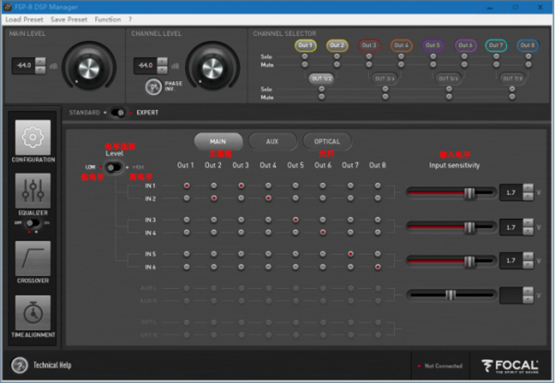Open the Equalizer panel
The height and width of the screenshot is (383, 555).
click(33, 191)
